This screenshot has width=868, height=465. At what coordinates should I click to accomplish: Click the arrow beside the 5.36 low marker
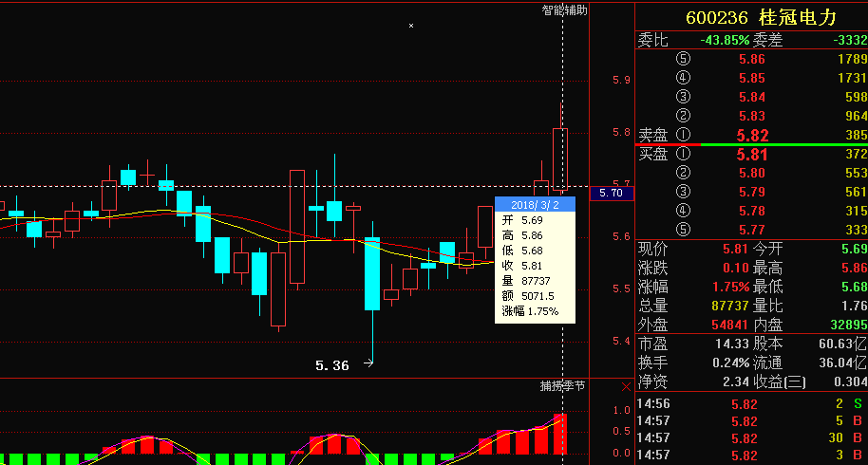coord(366,362)
